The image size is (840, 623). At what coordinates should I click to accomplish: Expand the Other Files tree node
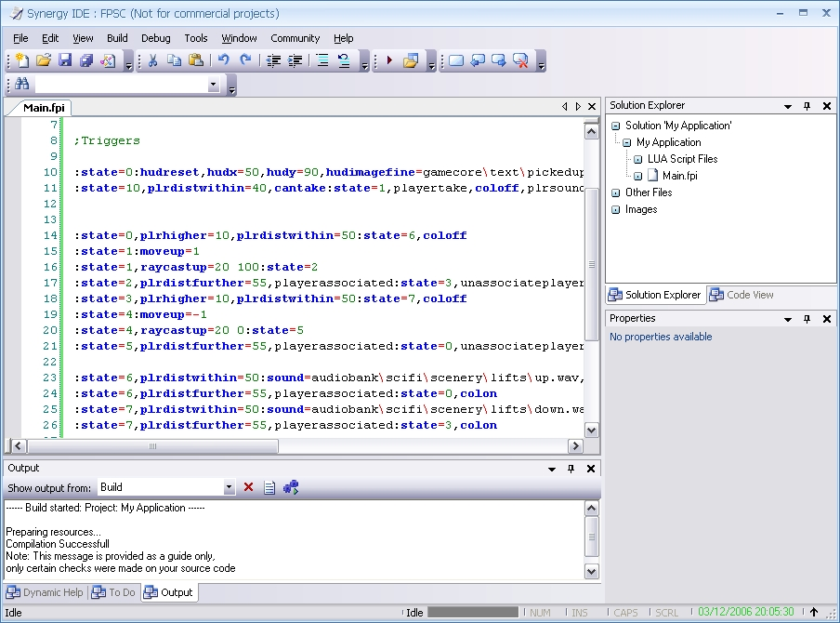point(616,192)
